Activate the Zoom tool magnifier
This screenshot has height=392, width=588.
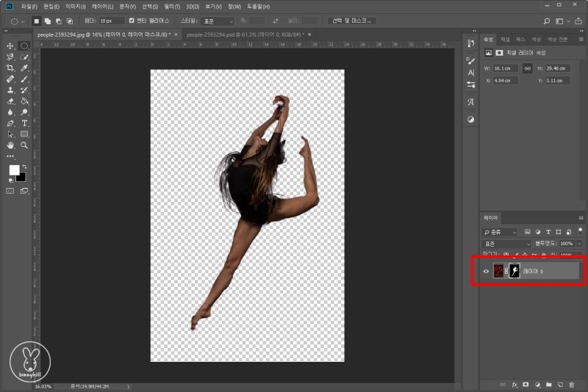(x=24, y=145)
